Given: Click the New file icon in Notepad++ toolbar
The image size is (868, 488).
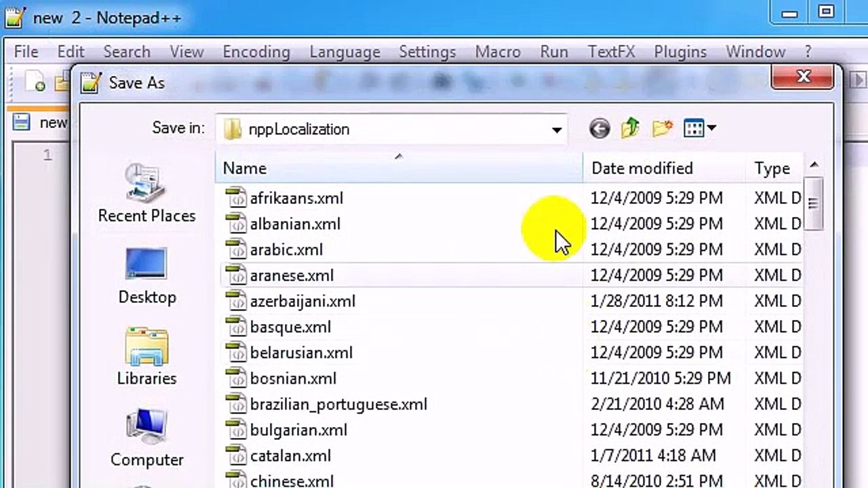Looking at the screenshot, I should coord(35,82).
